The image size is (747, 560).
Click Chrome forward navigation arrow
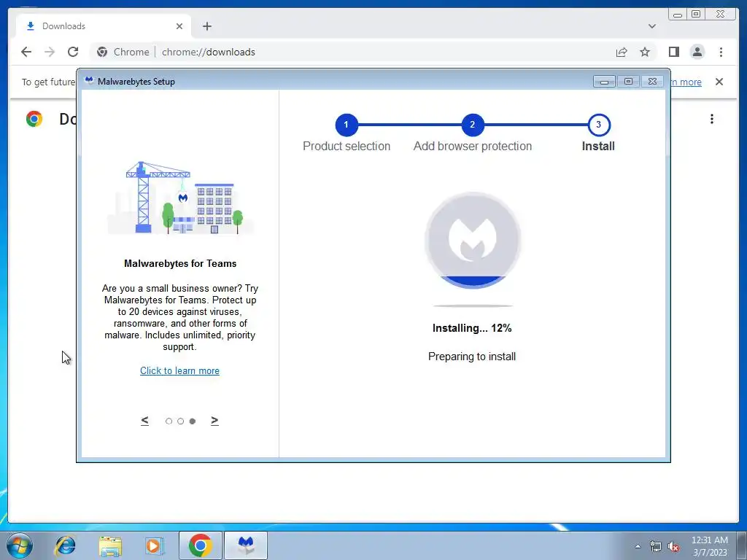click(x=50, y=52)
